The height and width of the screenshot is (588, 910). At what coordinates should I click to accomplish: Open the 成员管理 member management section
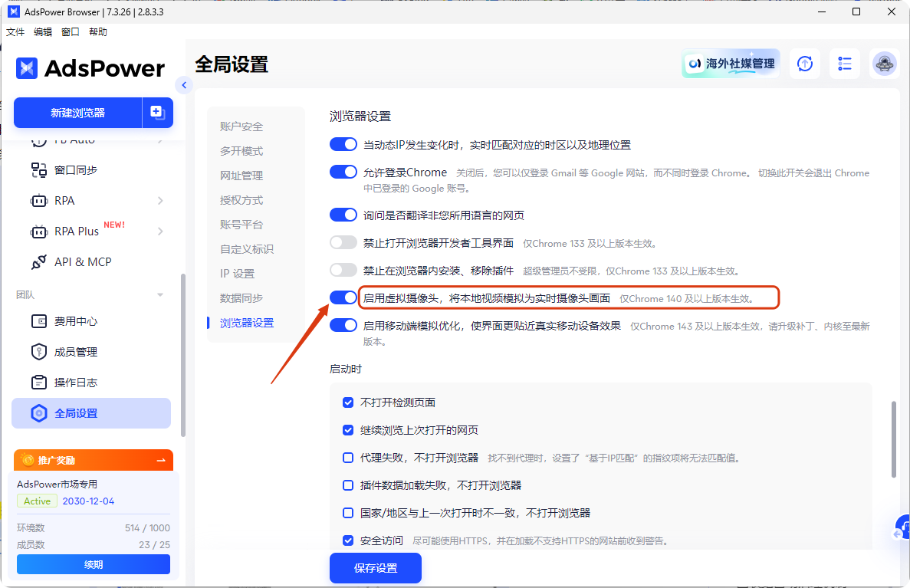[67, 351]
